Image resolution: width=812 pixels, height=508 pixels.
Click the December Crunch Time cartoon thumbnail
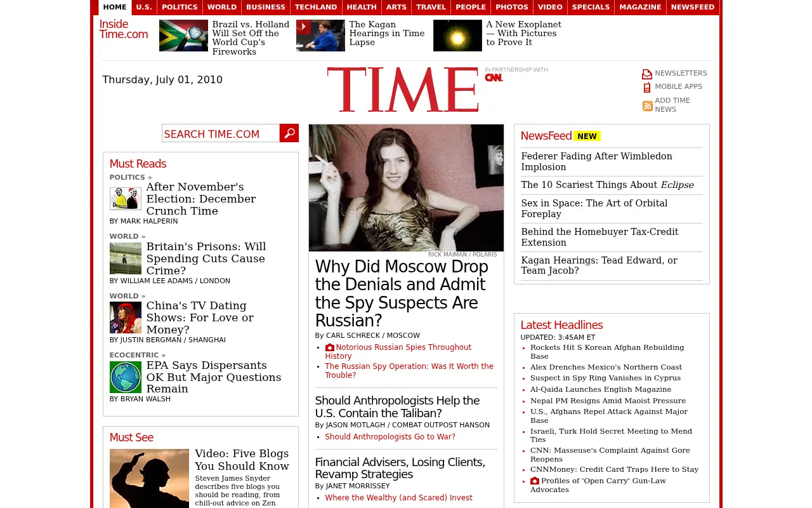126,199
